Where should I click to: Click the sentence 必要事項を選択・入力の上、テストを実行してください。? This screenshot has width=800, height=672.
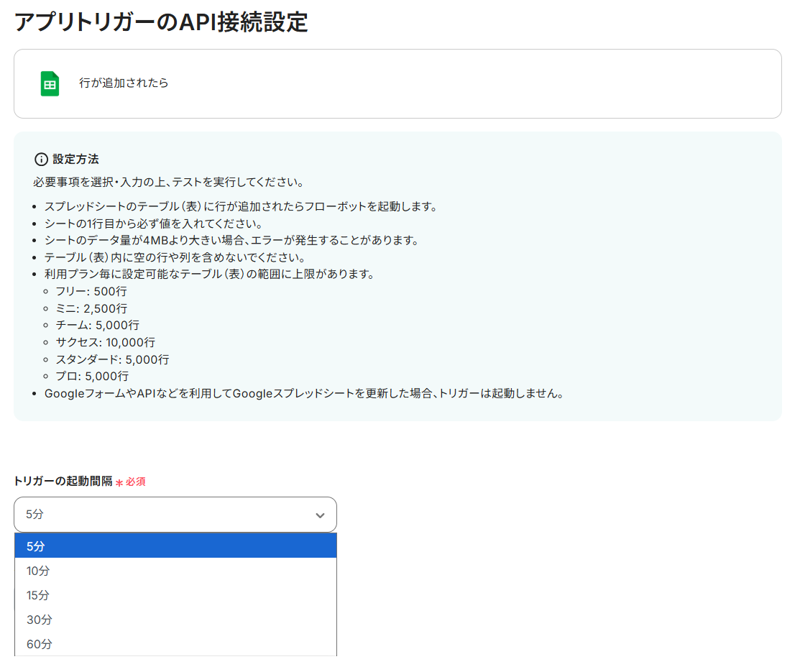169,182
